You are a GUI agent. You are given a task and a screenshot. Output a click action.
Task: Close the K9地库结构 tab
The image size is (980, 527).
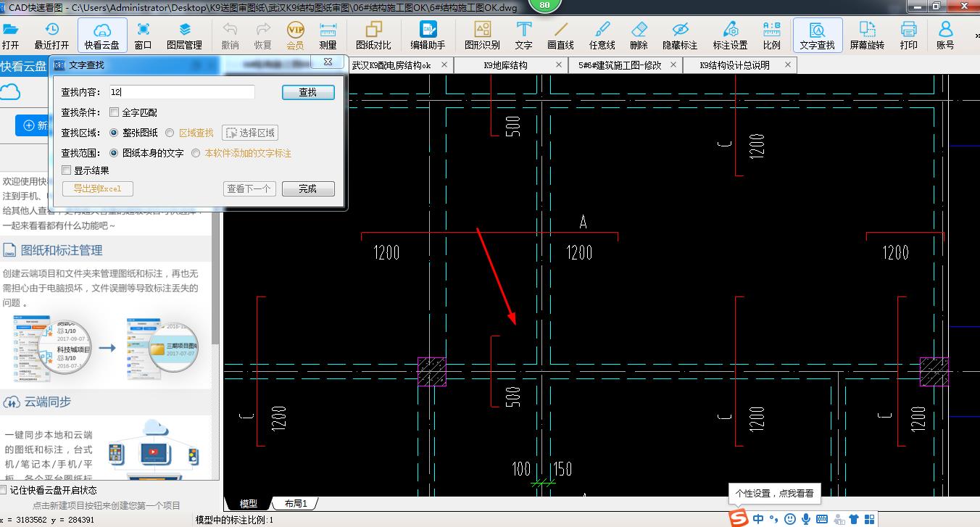pyautogui.click(x=559, y=65)
